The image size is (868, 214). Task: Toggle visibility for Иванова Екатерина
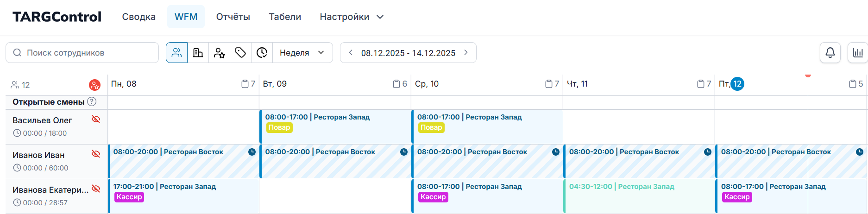click(x=96, y=189)
